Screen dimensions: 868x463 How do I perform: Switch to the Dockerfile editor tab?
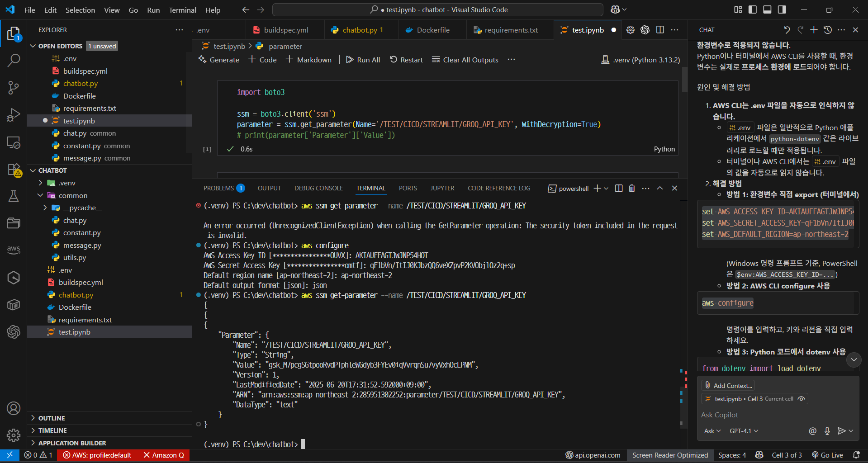(433, 30)
